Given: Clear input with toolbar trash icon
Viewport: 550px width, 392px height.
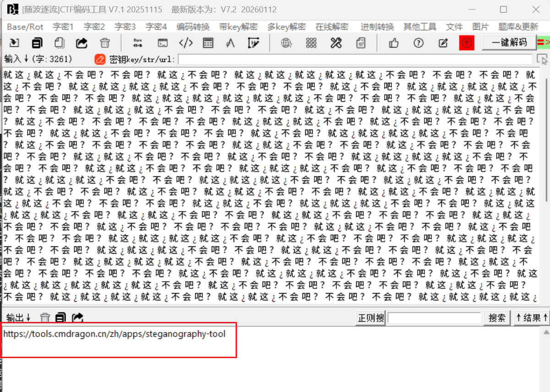Looking at the screenshot, I should click(x=105, y=43).
